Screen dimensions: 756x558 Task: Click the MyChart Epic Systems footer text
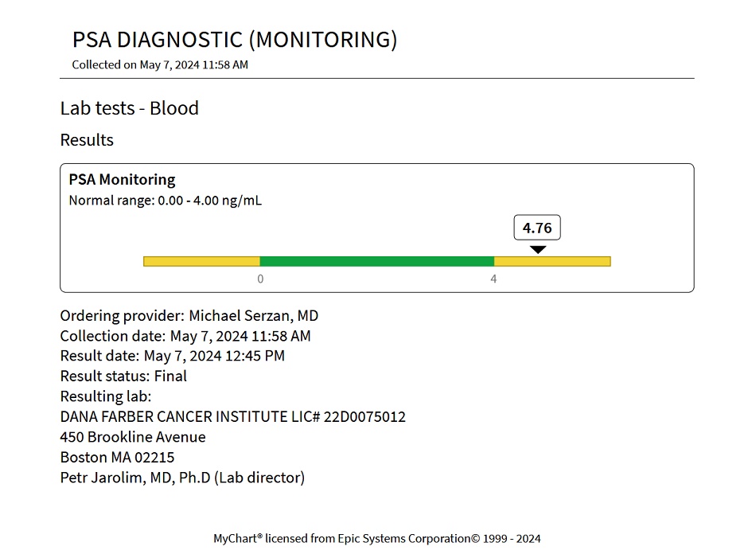pyautogui.click(x=376, y=539)
